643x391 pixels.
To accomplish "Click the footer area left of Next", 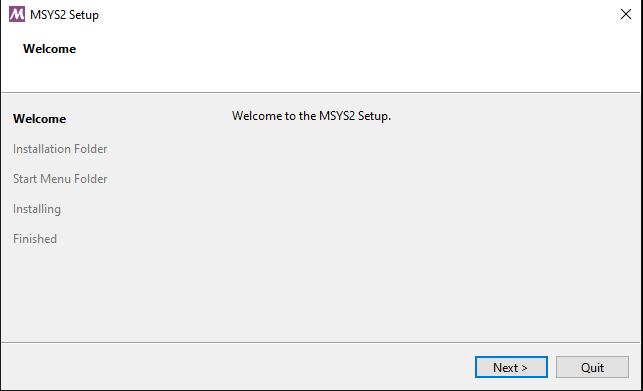I will click(238, 367).
